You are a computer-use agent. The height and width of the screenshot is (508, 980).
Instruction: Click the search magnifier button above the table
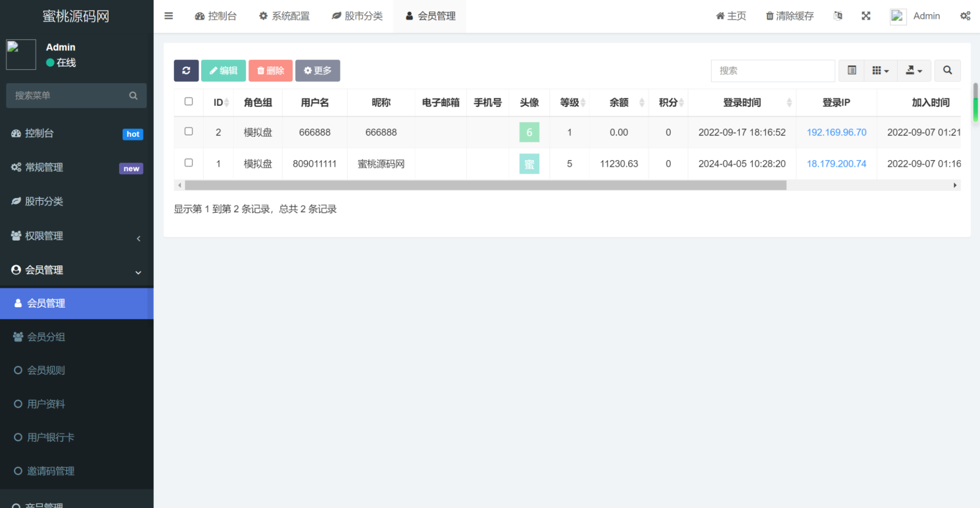(x=947, y=70)
